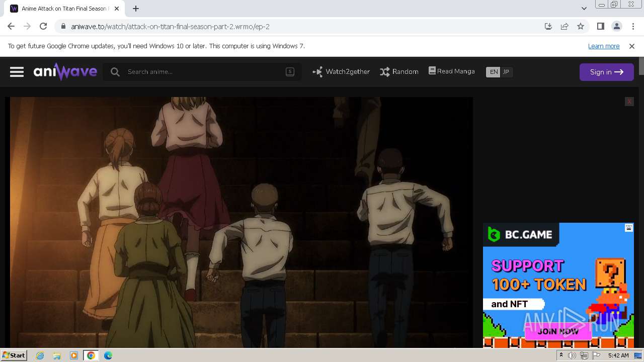Open Microsoft Edge from taskbar

pos(108,355)
